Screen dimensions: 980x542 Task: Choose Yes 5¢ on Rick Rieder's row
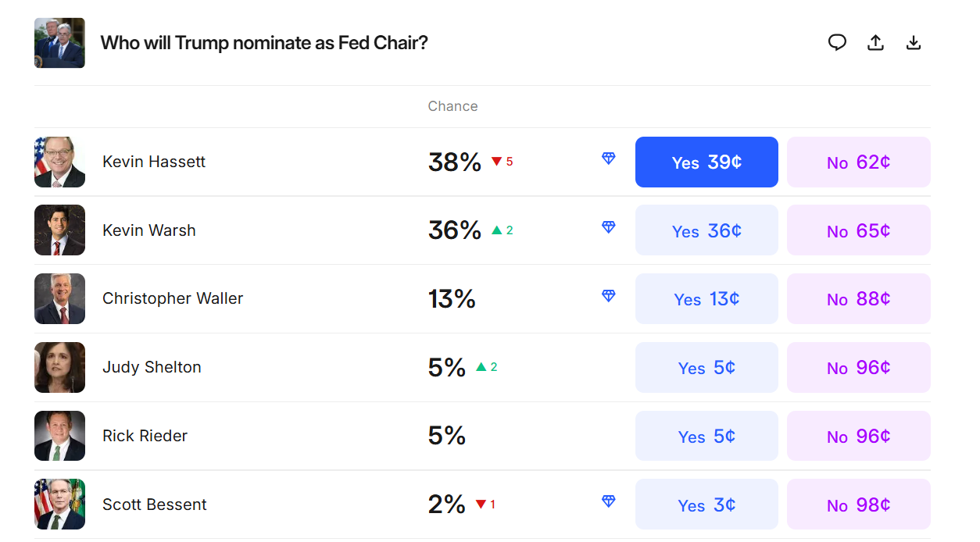(x=706, y=436)
